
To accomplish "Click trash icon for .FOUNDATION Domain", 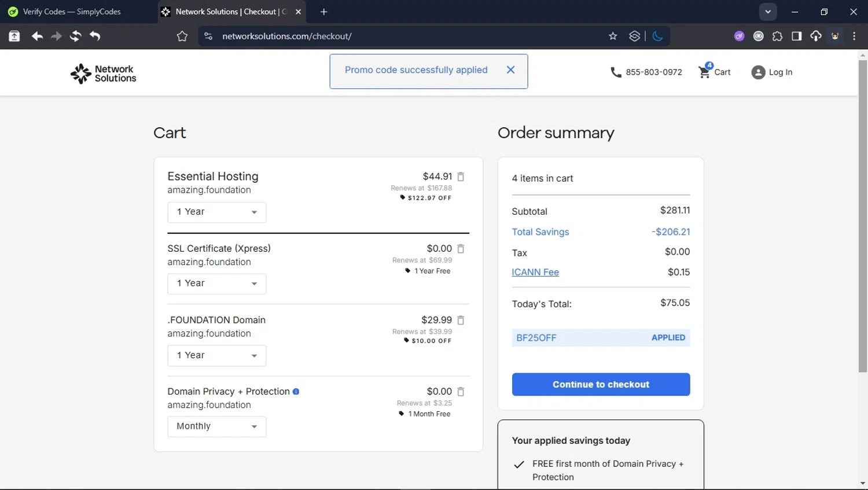I will point(461,320).
